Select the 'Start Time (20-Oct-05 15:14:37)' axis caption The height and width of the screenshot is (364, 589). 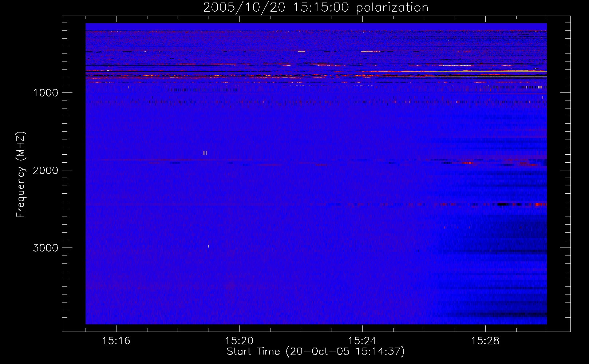click(x=316, y=352)
